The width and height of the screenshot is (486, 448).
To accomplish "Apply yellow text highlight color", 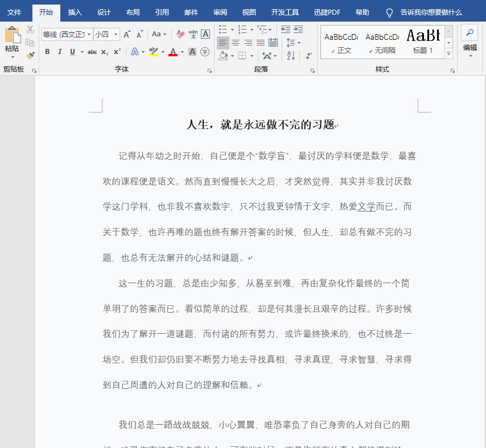I will click(154, 52).
